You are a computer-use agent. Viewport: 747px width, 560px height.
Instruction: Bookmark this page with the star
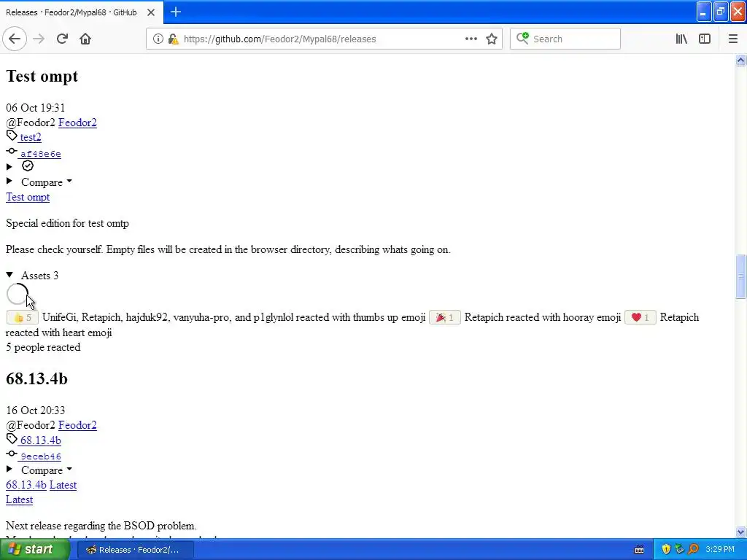(x=492, y=39)
